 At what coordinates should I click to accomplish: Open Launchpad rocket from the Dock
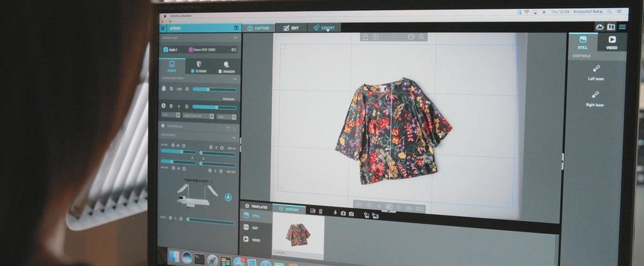(212, 260)
